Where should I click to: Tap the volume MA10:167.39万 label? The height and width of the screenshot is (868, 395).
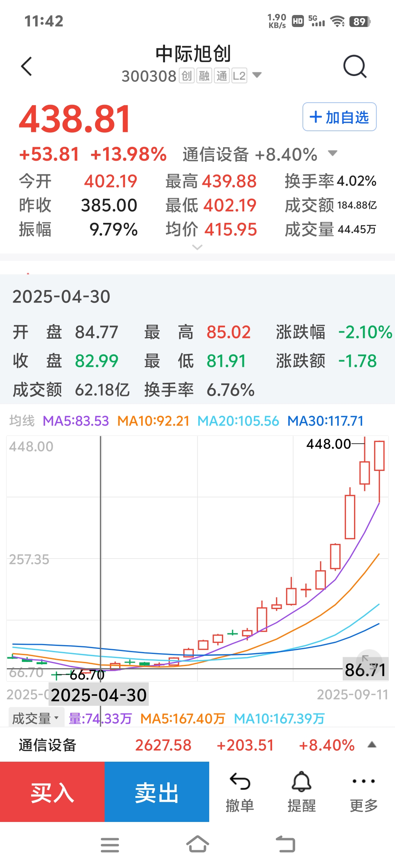click(279, 719)
